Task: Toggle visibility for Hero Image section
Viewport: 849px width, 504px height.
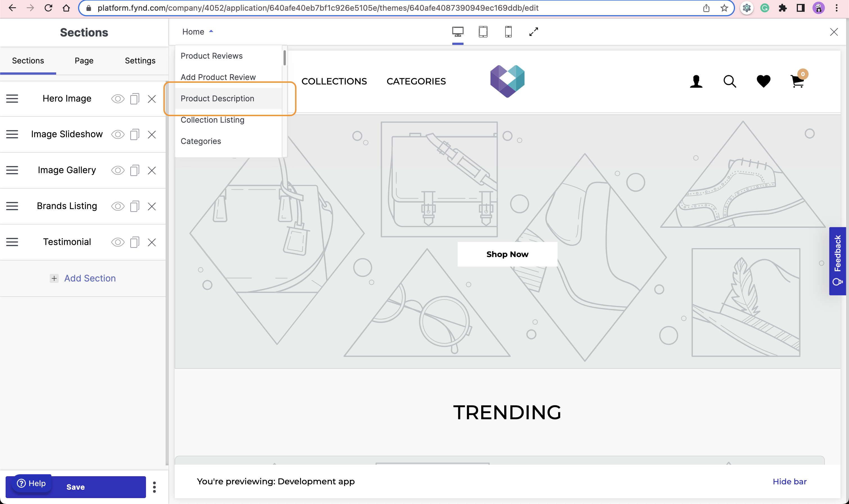Action: (x=118, y=98)
